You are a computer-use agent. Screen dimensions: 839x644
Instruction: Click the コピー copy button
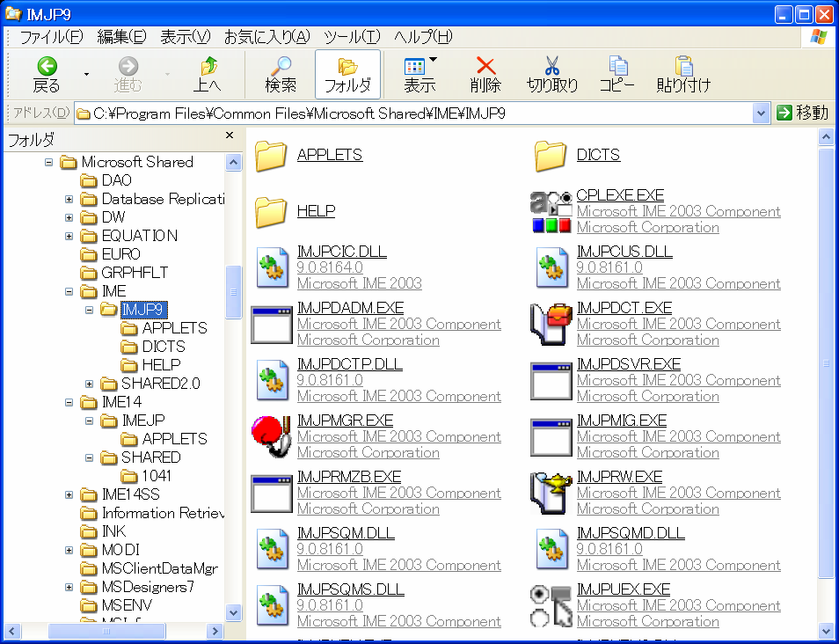click(617, 75)
